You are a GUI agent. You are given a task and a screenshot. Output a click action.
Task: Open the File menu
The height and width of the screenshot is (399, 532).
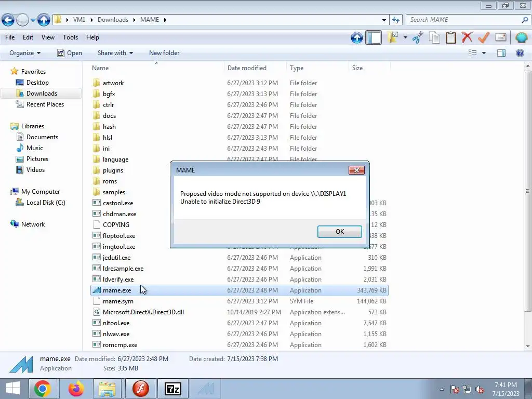point(10,37)
